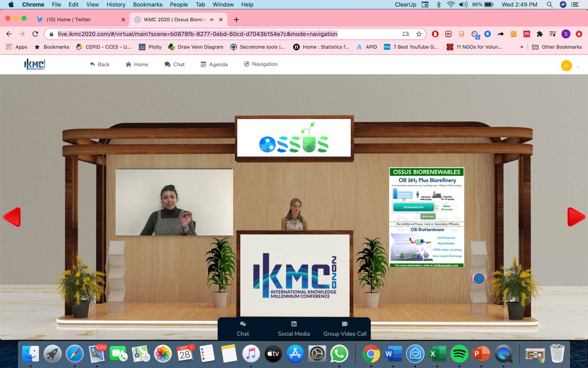Click the receptionist avatar behind the podium
Screen dimensions: 588x368
click(x=294, y=214)
